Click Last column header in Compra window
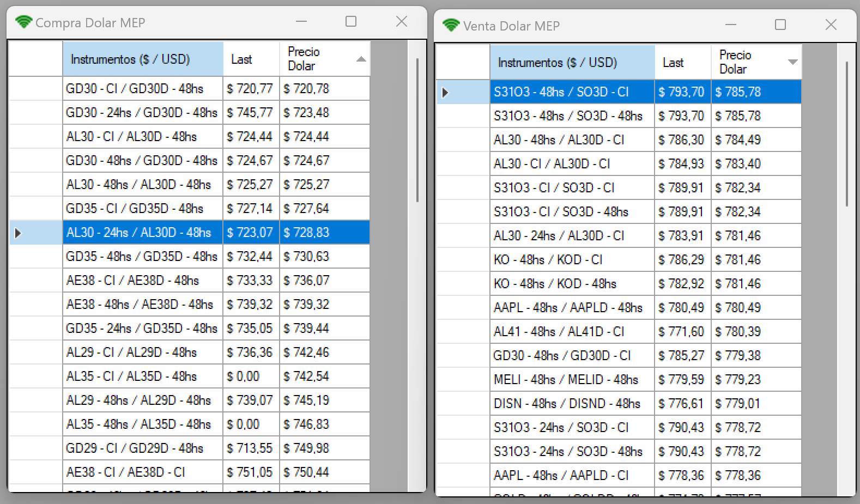The width and height of the screenshot is (860, 504). pyautogui.click(x=251, y=59)
